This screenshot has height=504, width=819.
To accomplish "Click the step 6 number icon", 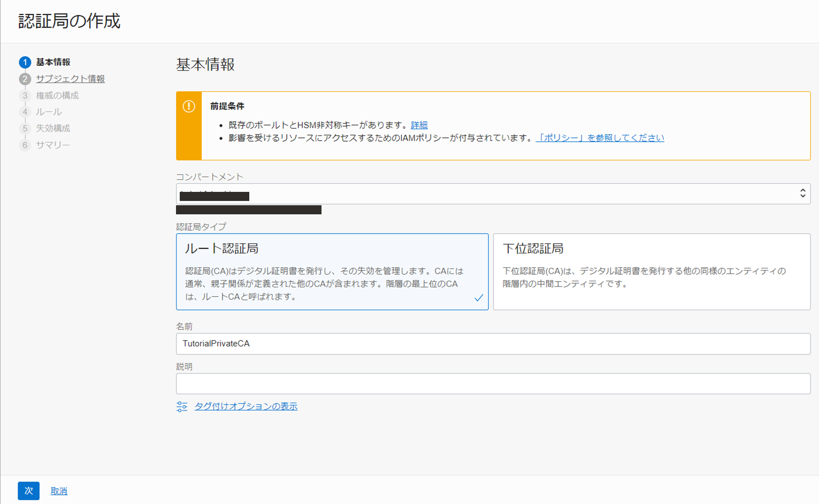I will 25,145.
